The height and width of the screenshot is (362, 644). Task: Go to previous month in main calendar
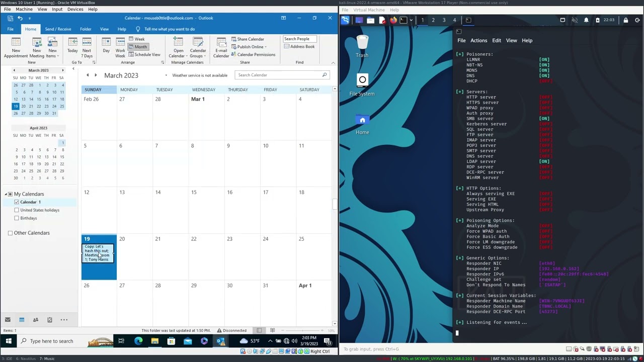click(88, 75)
